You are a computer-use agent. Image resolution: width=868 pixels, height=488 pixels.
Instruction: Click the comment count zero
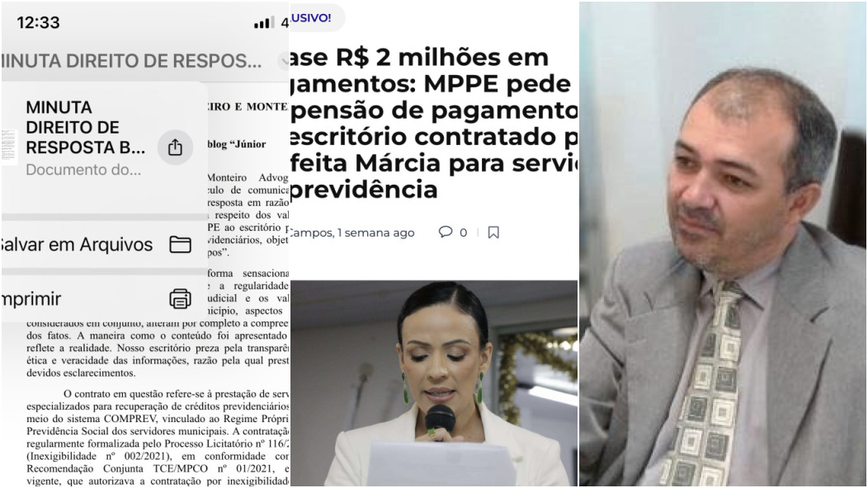(x=464, y=233)
